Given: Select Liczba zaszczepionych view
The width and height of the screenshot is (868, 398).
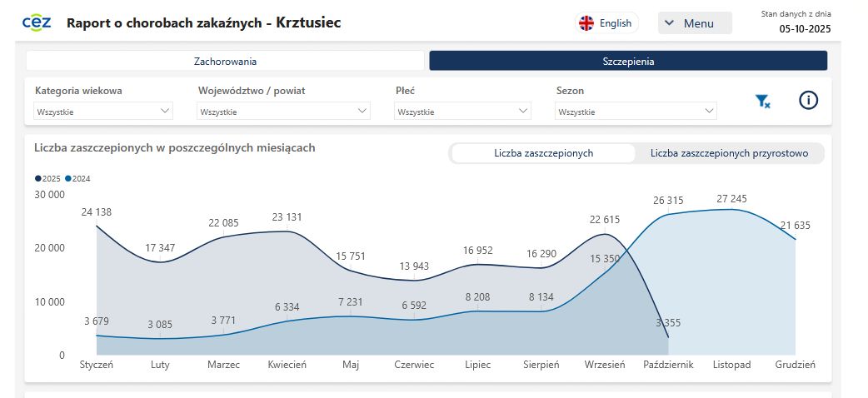Looking at the screenshot, I should (544, 153).
